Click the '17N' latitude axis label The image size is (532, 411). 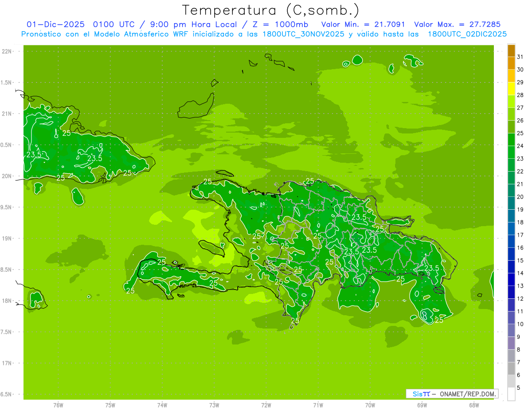click(7, 363)
